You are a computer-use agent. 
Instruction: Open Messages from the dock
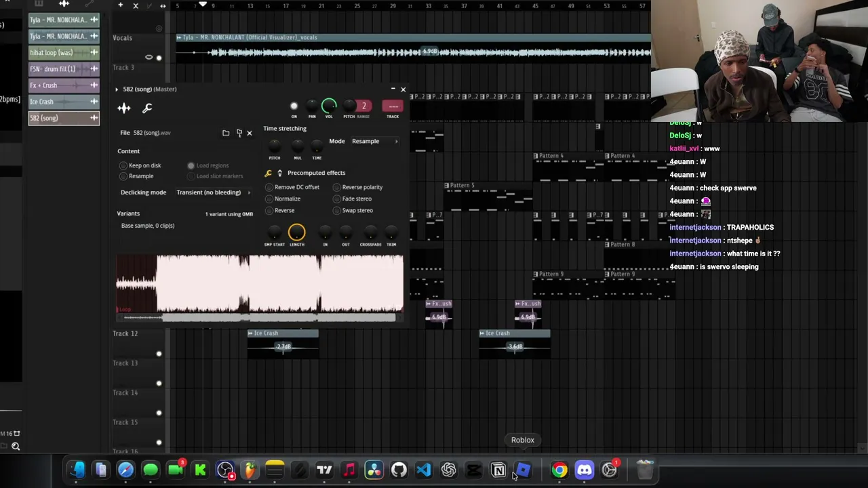tap(151, 470)
